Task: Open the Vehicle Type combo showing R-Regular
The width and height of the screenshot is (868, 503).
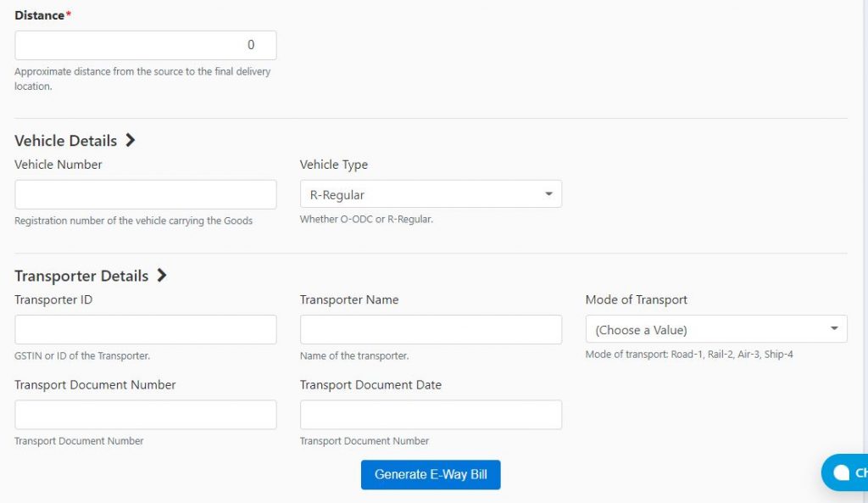Action: tap(431, 193)
